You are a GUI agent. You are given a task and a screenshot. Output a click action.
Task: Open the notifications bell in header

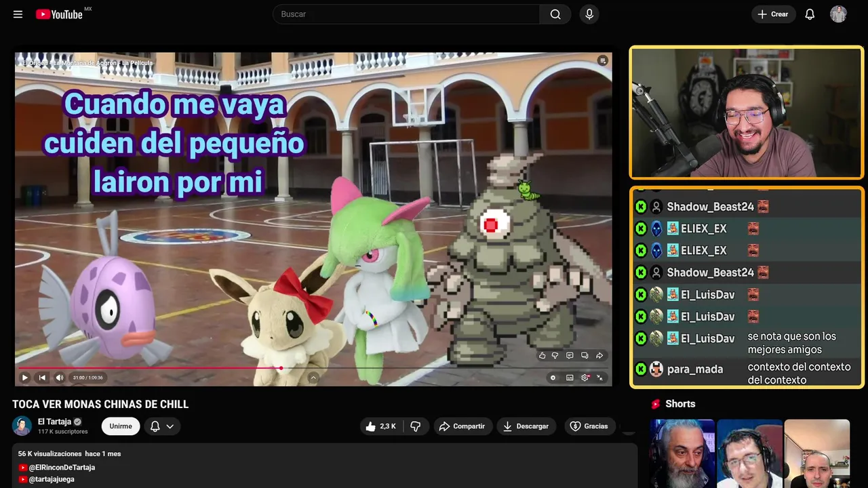point(810,14)
